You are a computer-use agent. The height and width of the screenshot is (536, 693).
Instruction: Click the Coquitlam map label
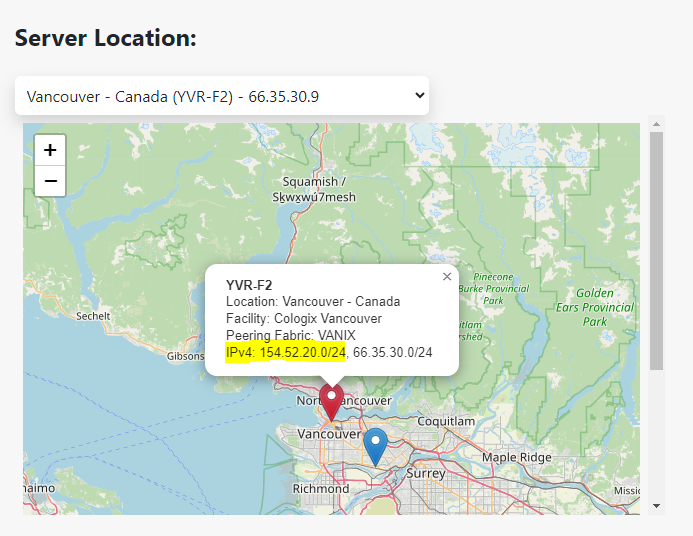(x=445, y=422)
